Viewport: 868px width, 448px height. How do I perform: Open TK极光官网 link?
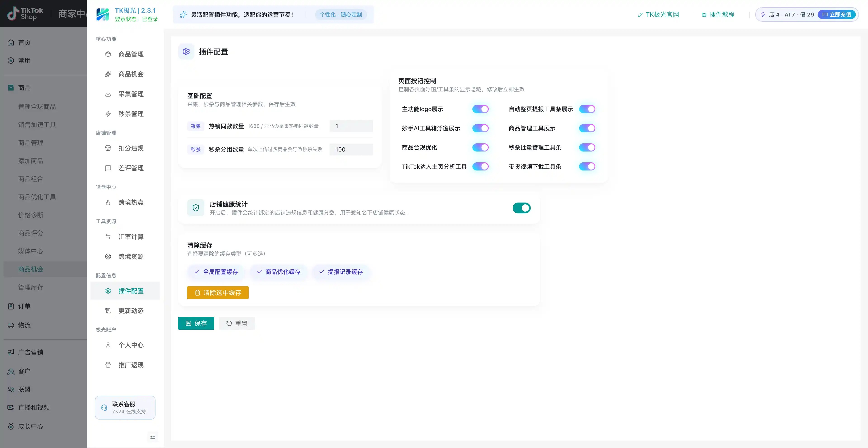[658, 14]
